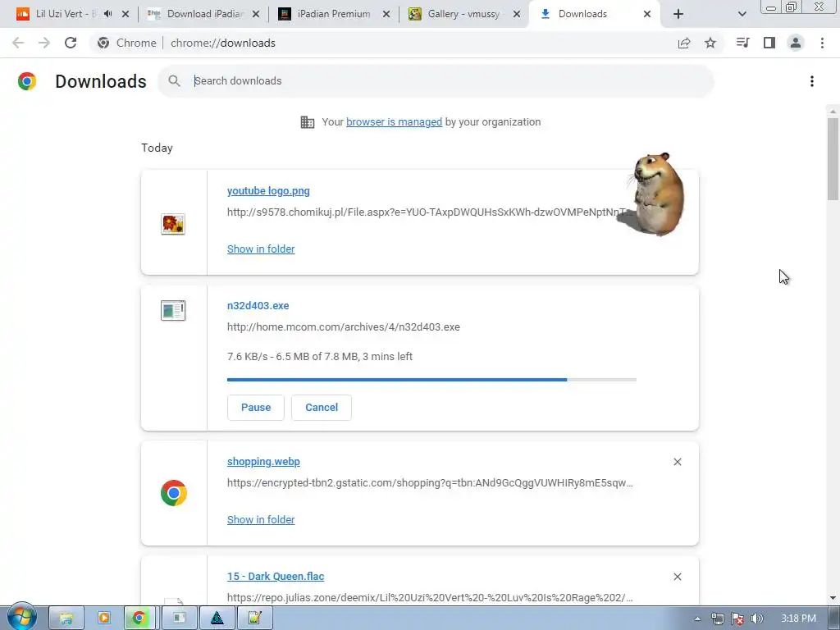Select the Downloads tab
840x630 pixels.
tap(583, 14)
